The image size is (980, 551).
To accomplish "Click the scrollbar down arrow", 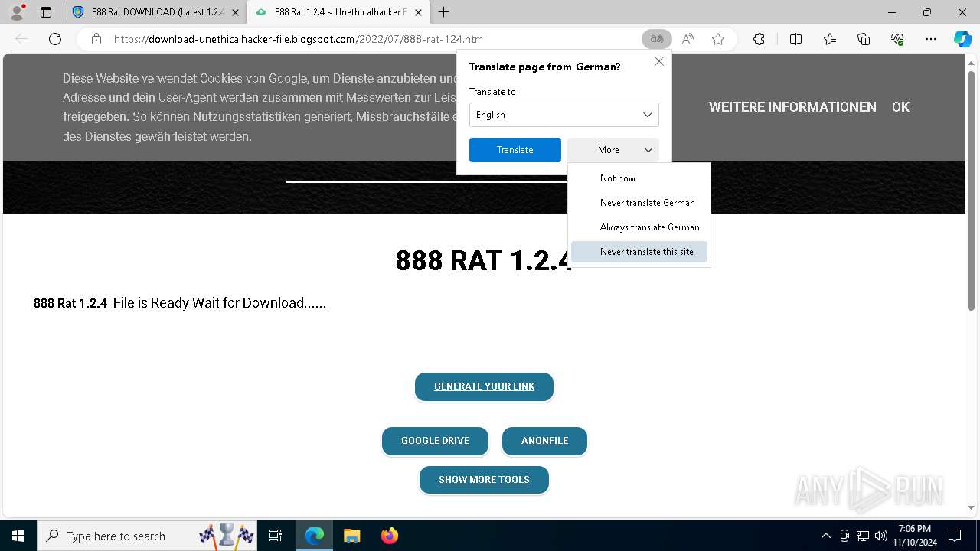I will point(972,507).
